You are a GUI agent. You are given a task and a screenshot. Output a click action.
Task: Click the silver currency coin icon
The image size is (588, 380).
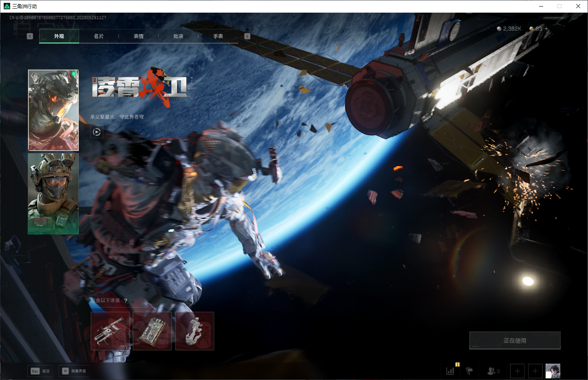499,29
